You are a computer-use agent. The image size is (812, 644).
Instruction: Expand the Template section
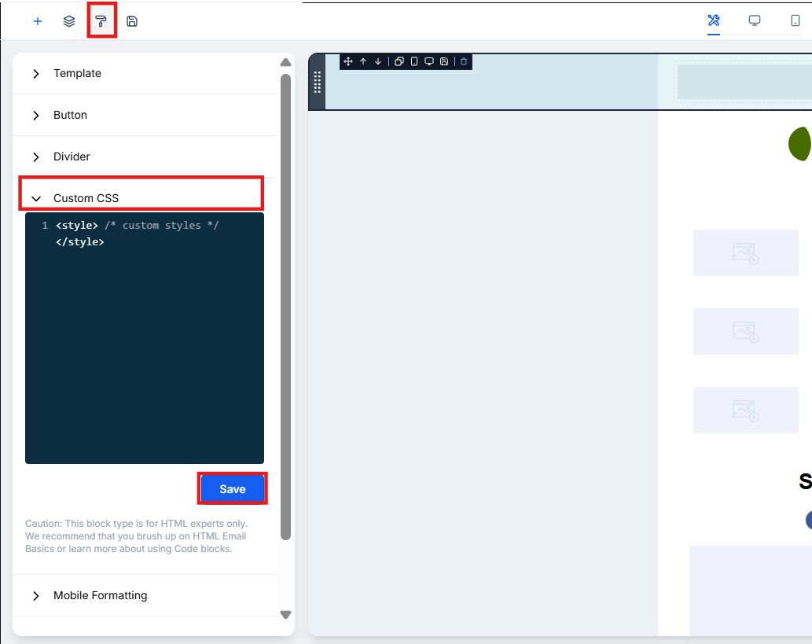(x=145, y=74)
